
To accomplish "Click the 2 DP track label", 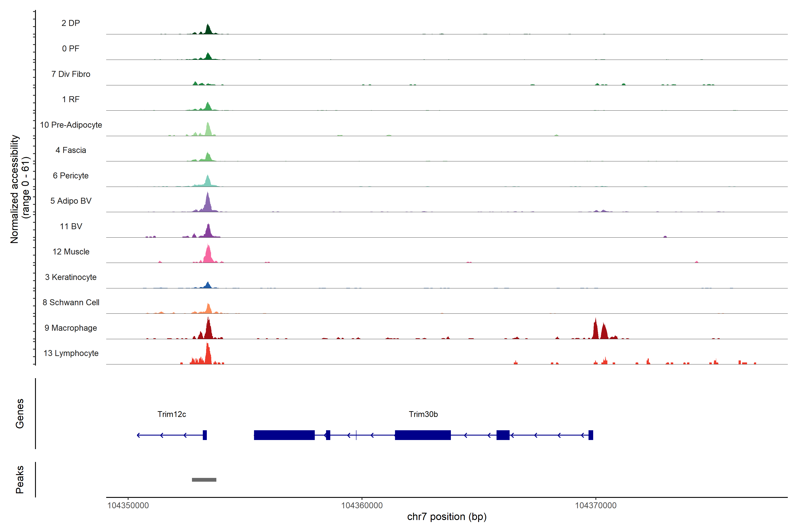I will point(70,23).
